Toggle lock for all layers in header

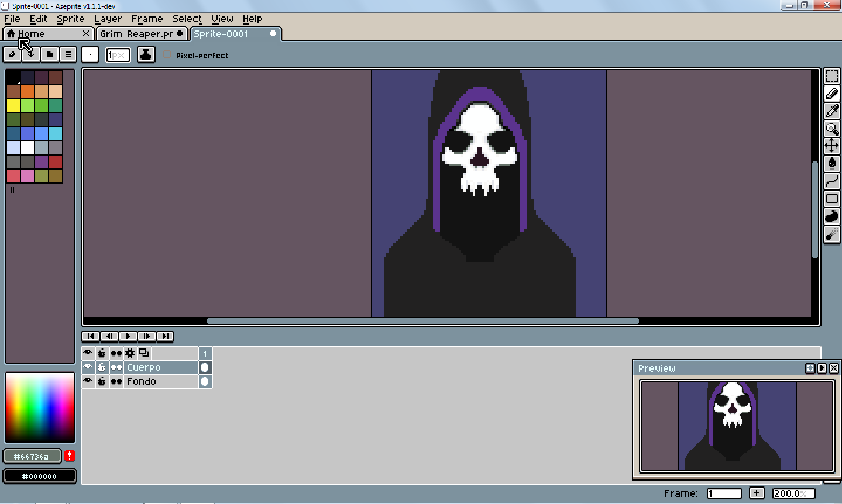(x=102, y=353)
